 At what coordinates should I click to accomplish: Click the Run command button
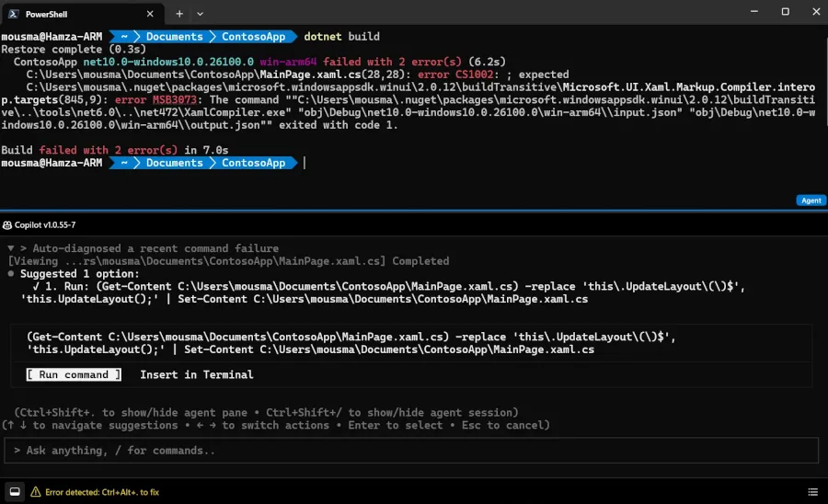74,374
